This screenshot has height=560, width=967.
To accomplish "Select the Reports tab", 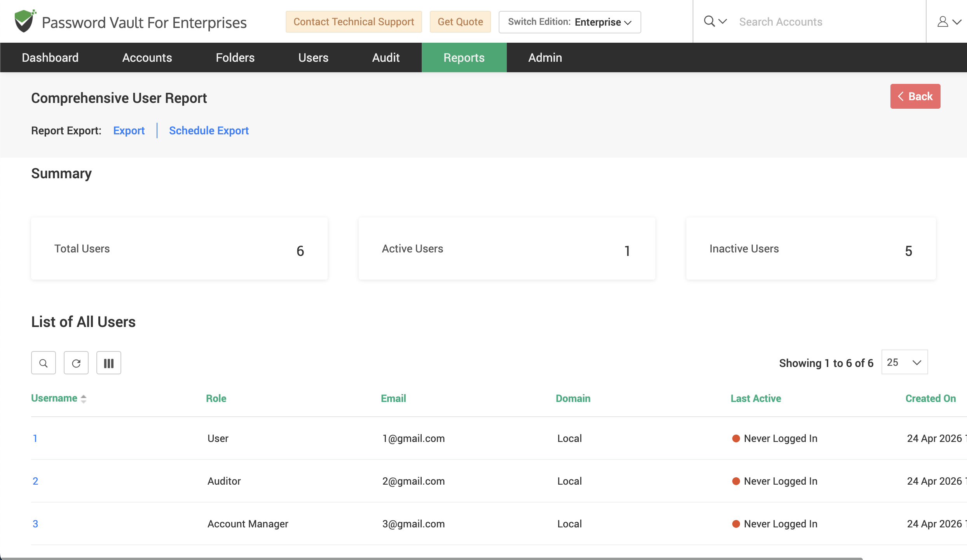I will point(464,57).
